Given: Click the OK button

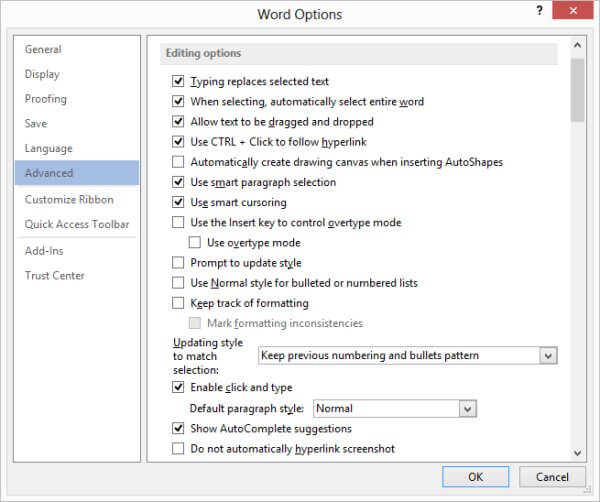Looking at the screenshot, I should (476, 477).
